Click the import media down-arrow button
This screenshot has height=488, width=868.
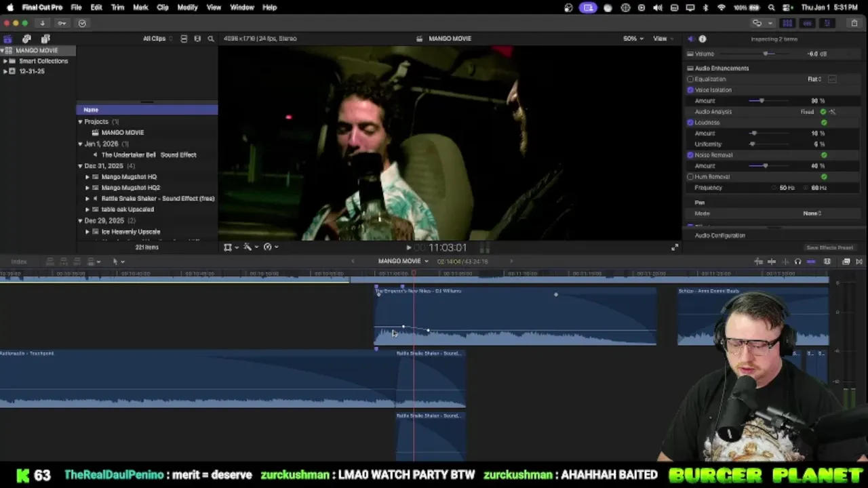pyautogui.click(x=42, y=23)
